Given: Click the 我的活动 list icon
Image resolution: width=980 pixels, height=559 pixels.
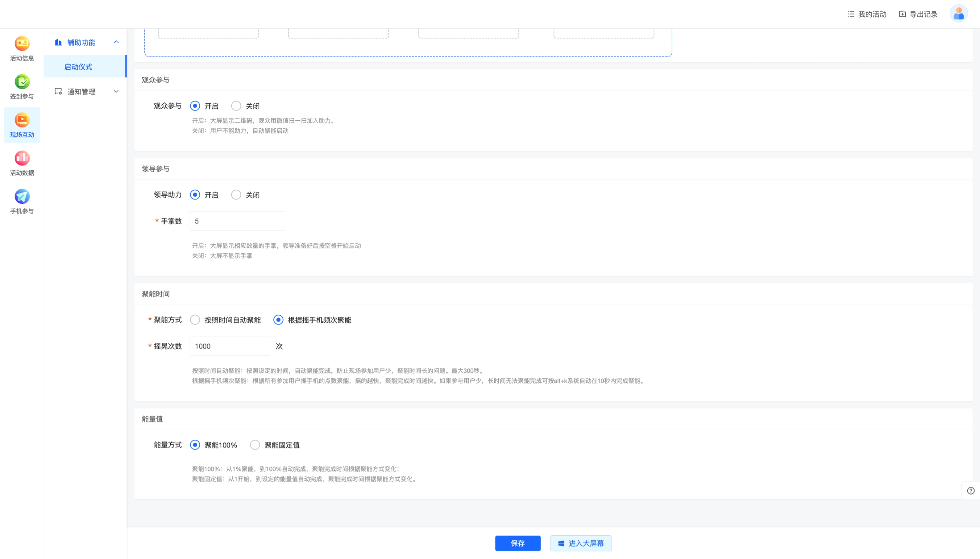Looking at the screenshot, I should coord(851,14).
